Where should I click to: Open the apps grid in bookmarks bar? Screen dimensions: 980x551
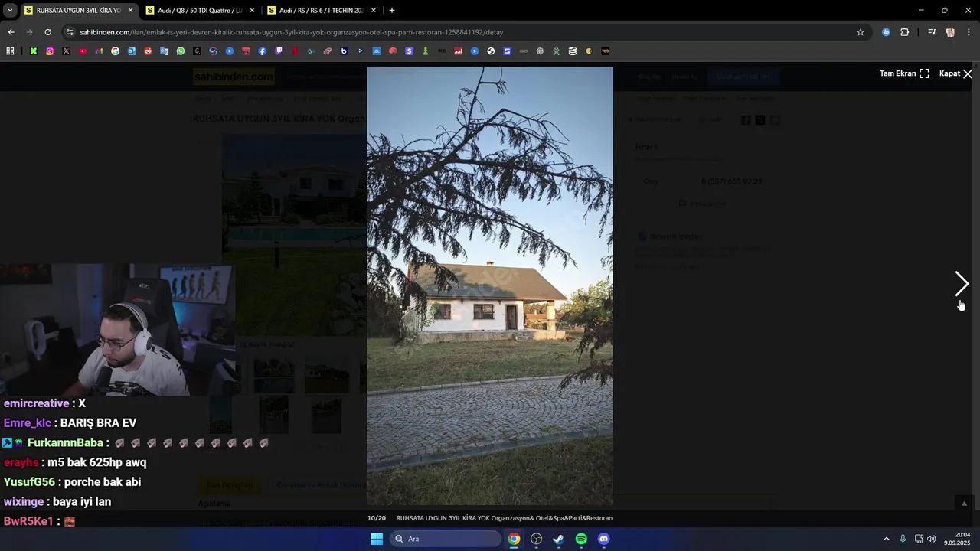[x=10, y=51]
